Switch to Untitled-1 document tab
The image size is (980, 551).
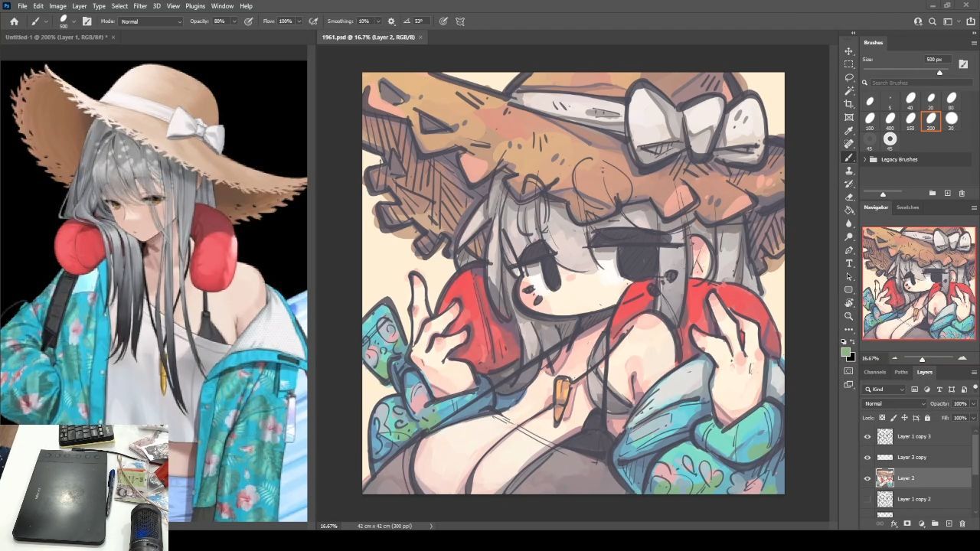[x=55, y=37]
